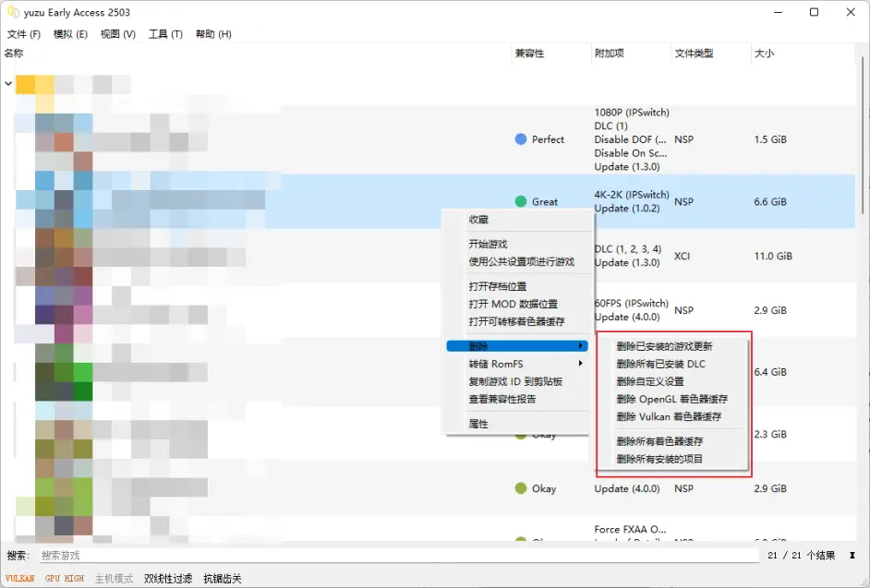Open the 工具 (T) menu
The image size is (870, 588).
click(x=165, y=34)
